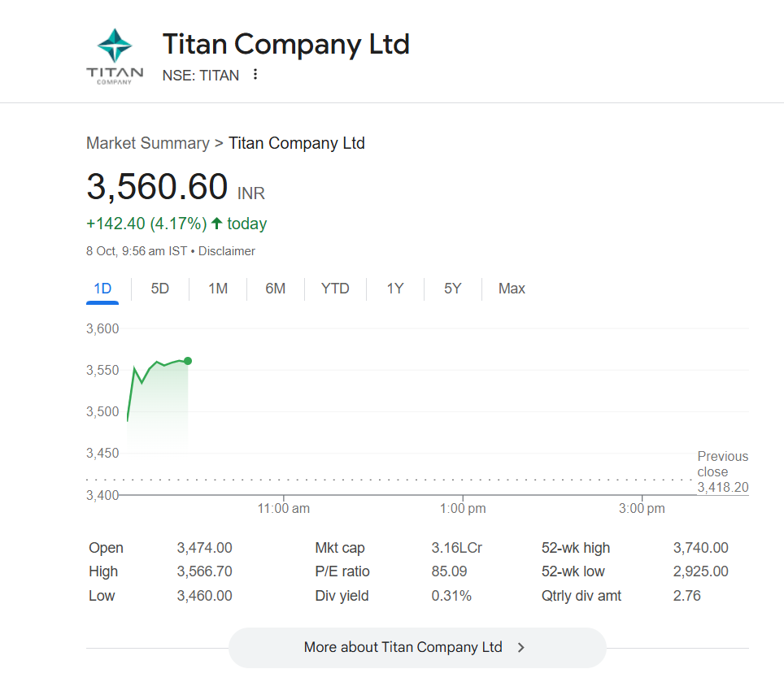The width and height of the screenshot is (784, 682).
Task: Click the chevron arrow in More about button
Action: point(521,648)
